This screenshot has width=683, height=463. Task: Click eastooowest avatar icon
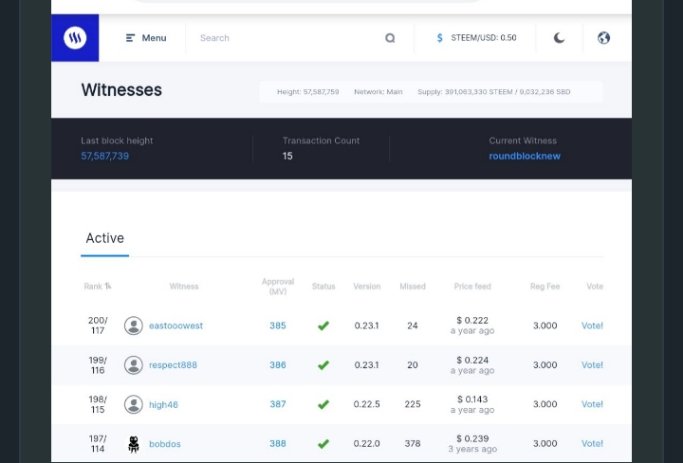point(133,326)
